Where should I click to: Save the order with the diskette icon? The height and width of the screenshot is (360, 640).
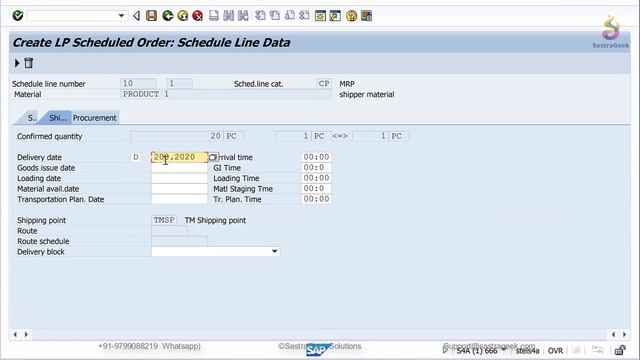(x=151, y=16)
